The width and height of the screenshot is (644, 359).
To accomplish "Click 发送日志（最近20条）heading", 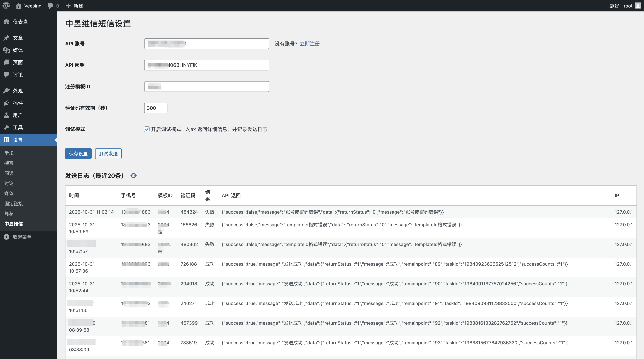I will tap(94, 176).
